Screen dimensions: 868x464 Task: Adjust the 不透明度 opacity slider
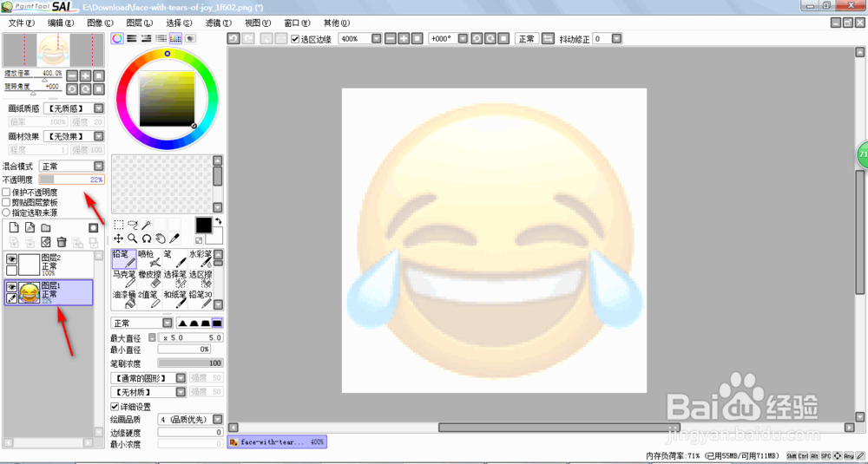coord(71,180)
